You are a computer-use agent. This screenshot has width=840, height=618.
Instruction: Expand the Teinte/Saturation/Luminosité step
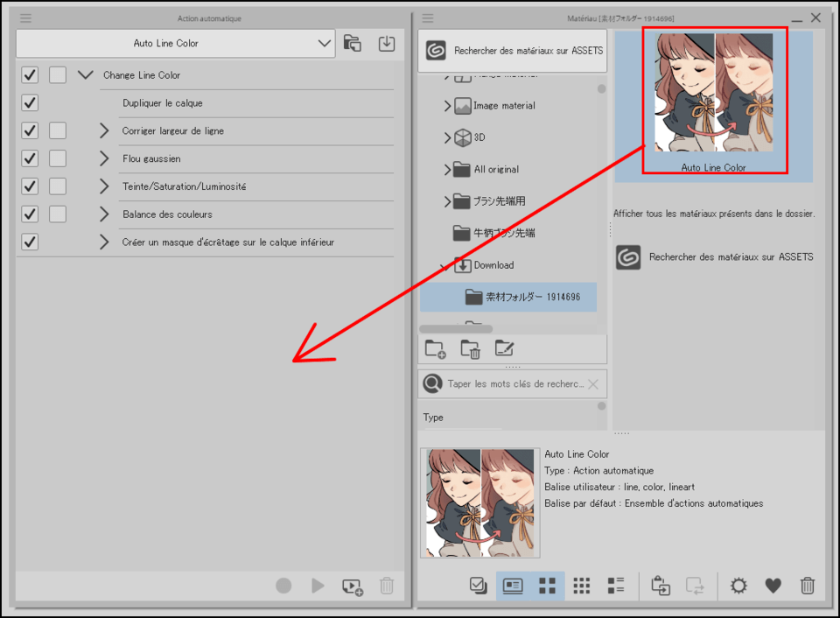click(104, 186)
